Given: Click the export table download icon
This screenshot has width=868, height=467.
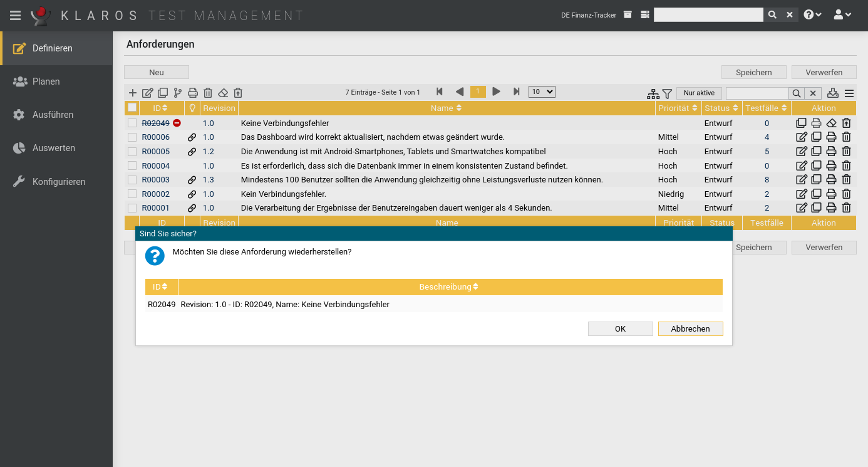Looking at the screenshot, I should pyautogui.click(x=833, y=93).
